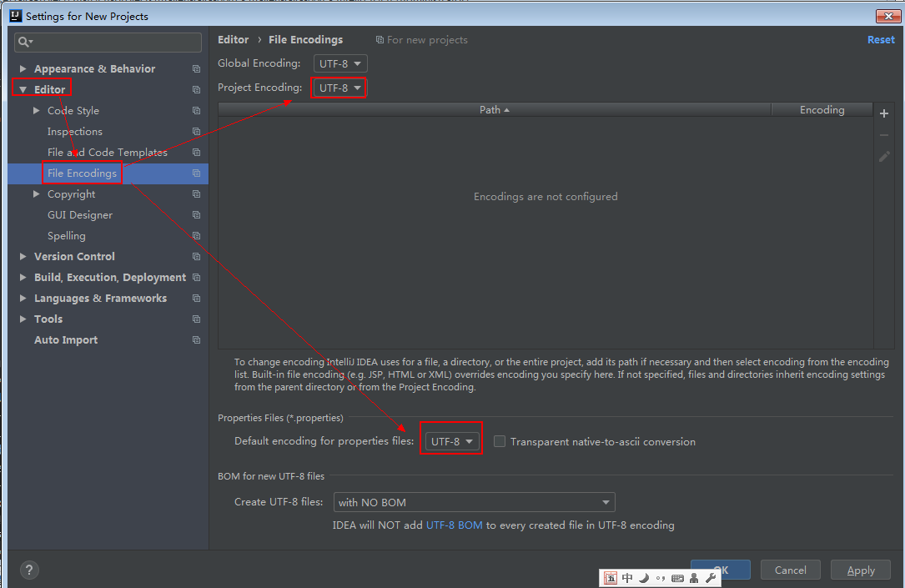
Task: Click the help question mark icon
Action: click(29, 570)
